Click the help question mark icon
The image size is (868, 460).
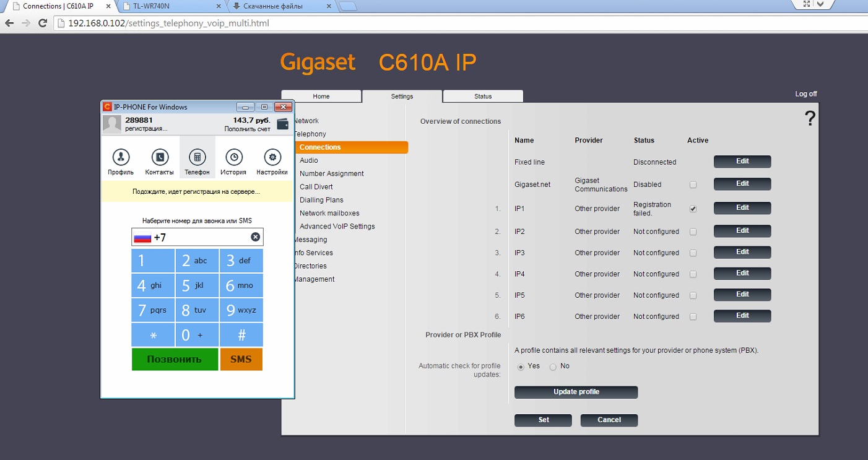pos(810,119)
